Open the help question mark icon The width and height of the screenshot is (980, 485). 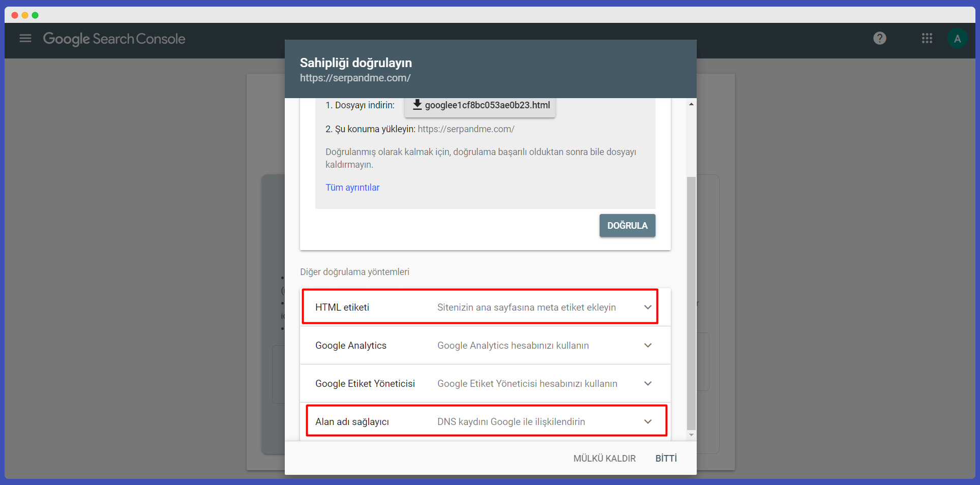click(880, 38)
